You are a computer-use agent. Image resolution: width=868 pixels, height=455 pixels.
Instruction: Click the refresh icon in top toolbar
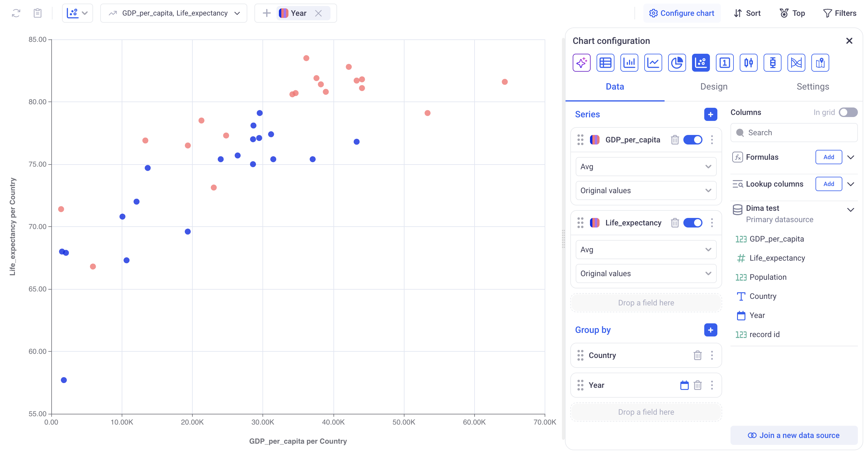coord(16,13)
